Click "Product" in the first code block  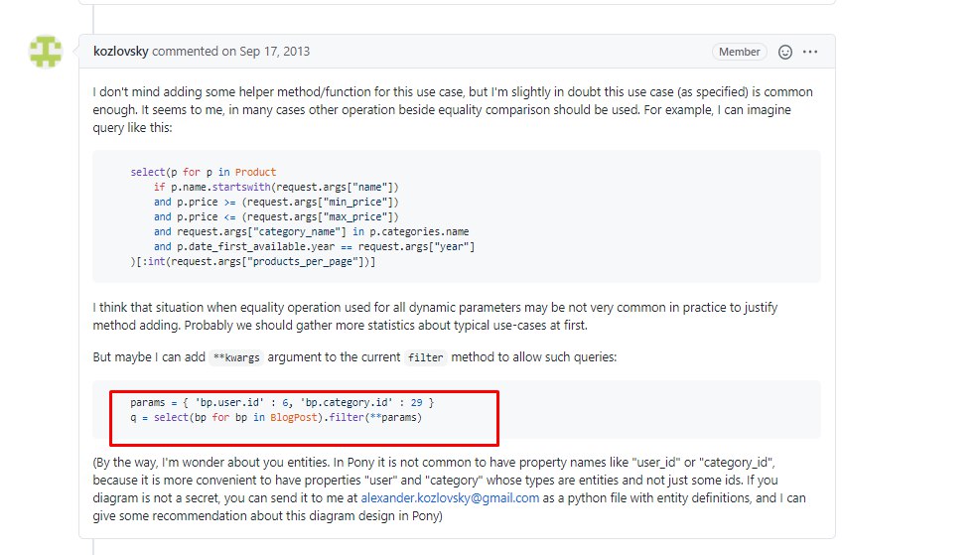tap(255, 172)
